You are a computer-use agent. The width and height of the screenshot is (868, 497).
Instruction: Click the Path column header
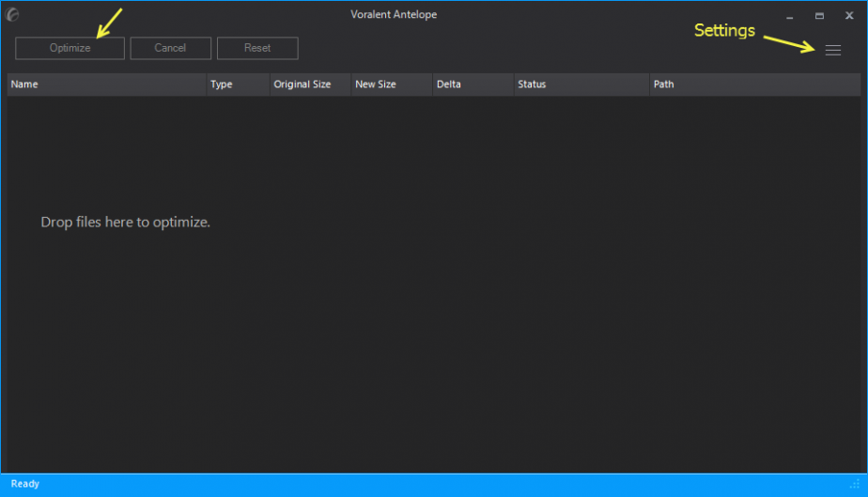pos(755,85)
